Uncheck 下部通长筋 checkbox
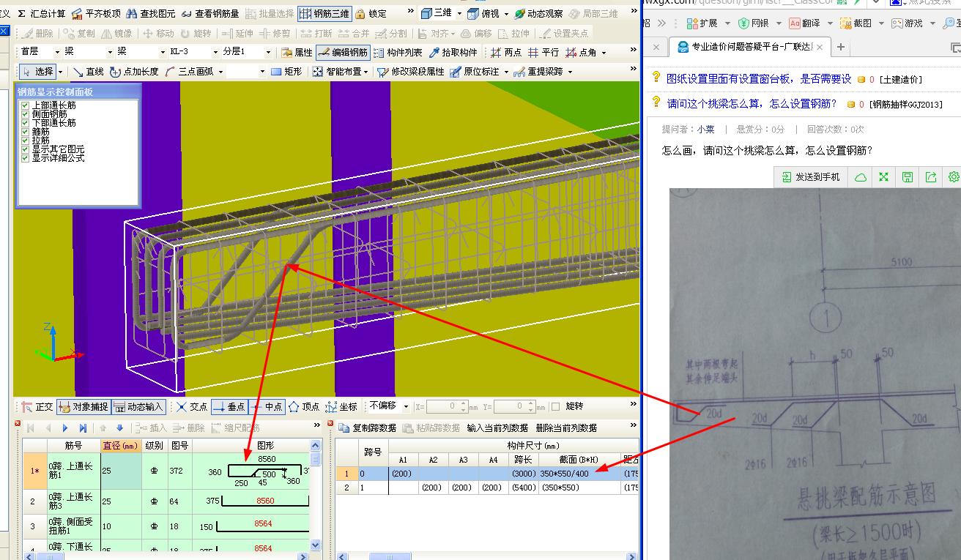 [26, 123]
